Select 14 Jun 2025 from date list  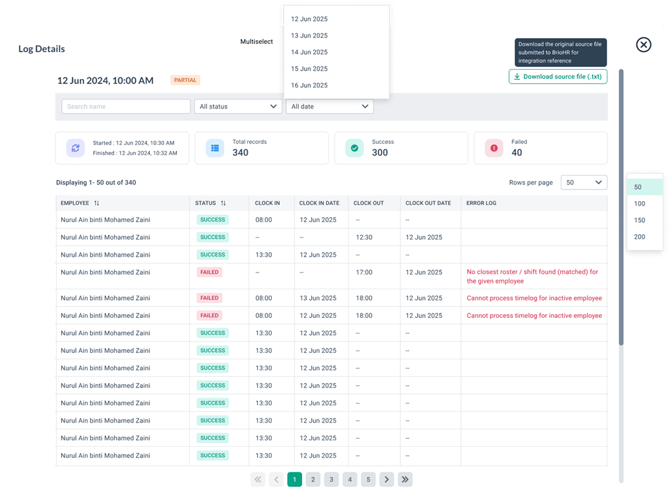click(x=309, y=52)
